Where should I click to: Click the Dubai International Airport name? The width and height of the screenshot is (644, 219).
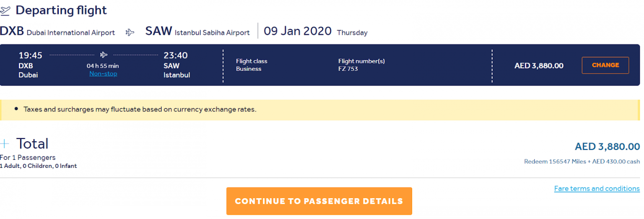[71, 33]
